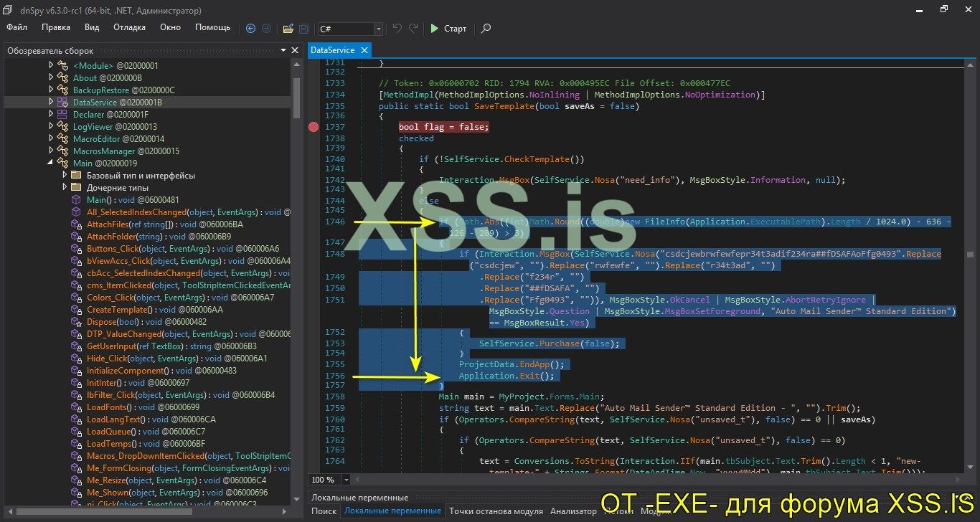
Task: Click the method icon beside LoadLangText
Action: 76,419
